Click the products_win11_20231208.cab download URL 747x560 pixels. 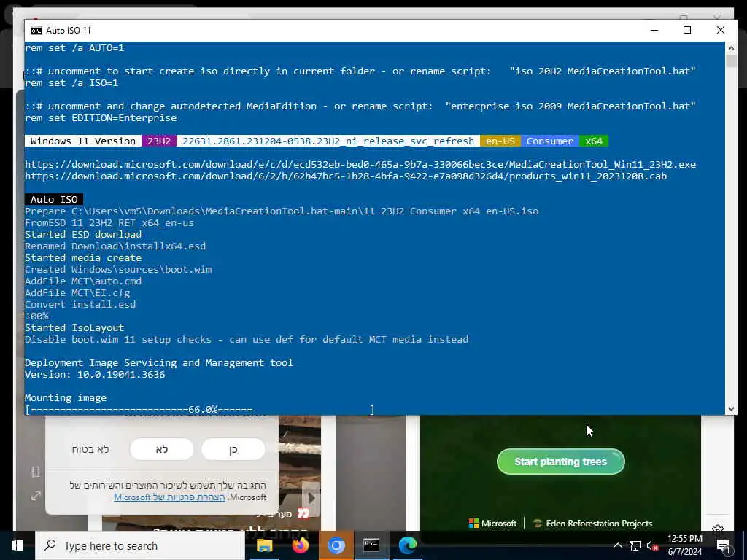tap(346, 176)
